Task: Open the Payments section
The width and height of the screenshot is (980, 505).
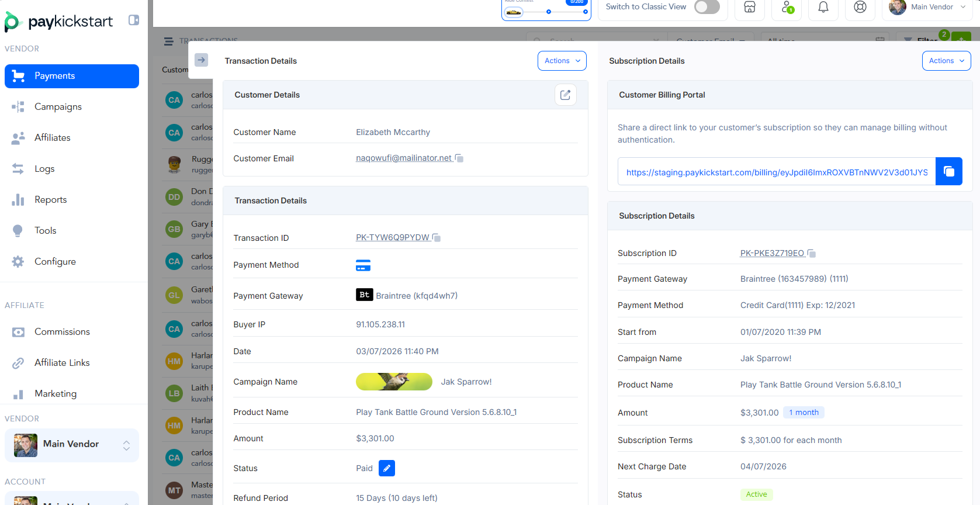Action: [x=72, y=76]
